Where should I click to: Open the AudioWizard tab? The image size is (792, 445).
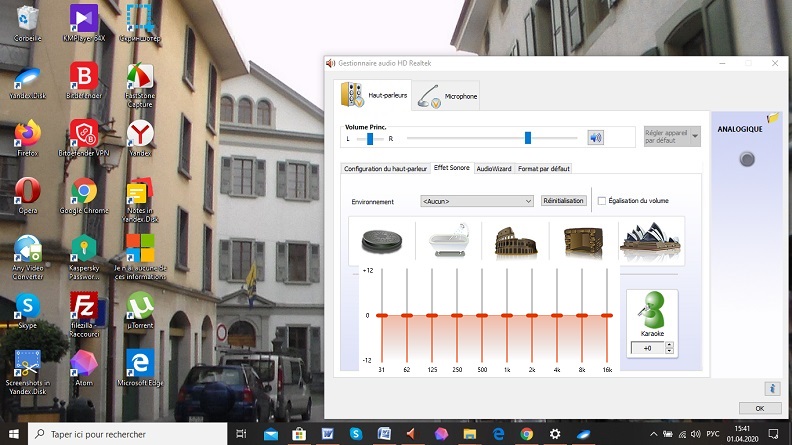pyautogui.click(x=494, y=169)
